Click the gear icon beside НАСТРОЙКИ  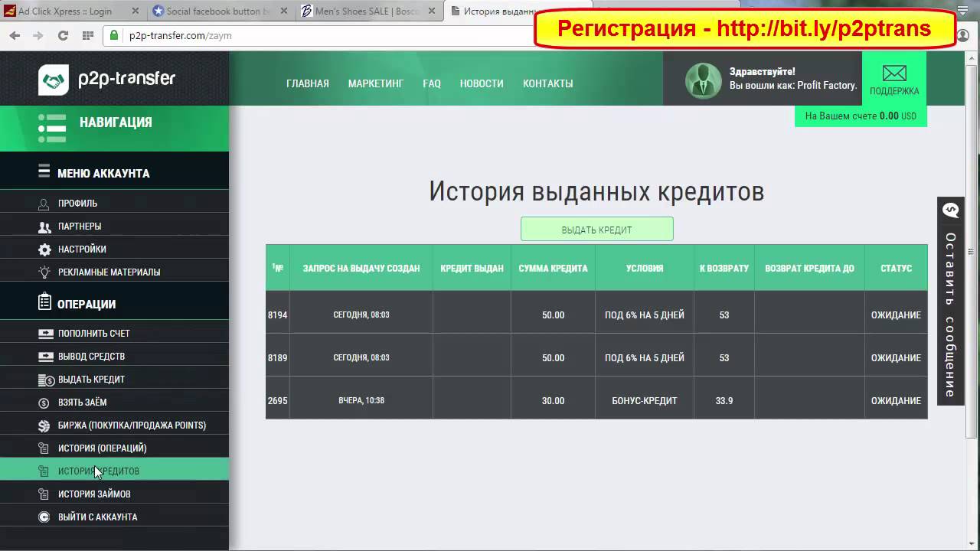(x=44, y=249)
